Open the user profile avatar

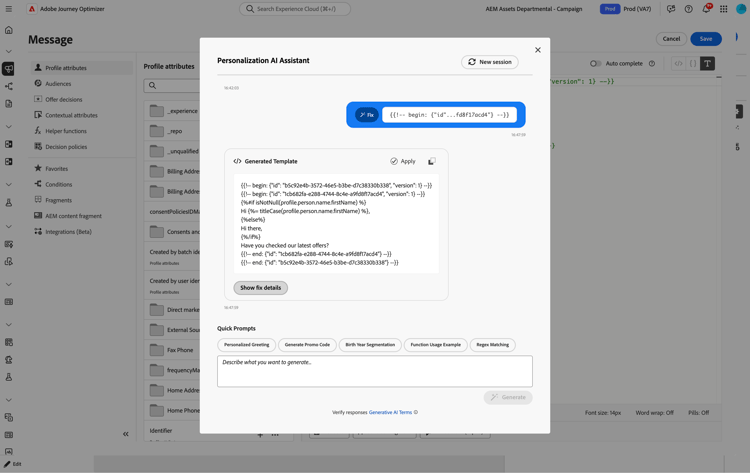point(741,9)
